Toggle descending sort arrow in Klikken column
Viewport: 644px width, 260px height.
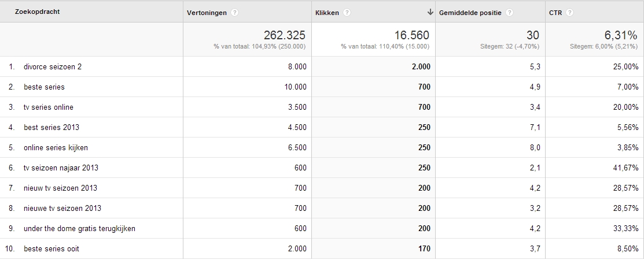[430, 12]
